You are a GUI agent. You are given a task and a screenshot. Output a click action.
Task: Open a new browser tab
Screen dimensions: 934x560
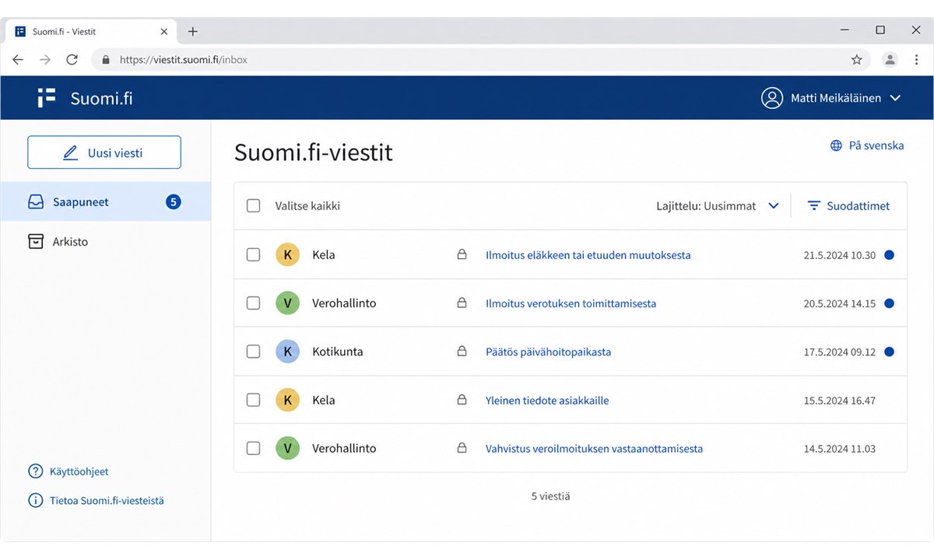193,31
